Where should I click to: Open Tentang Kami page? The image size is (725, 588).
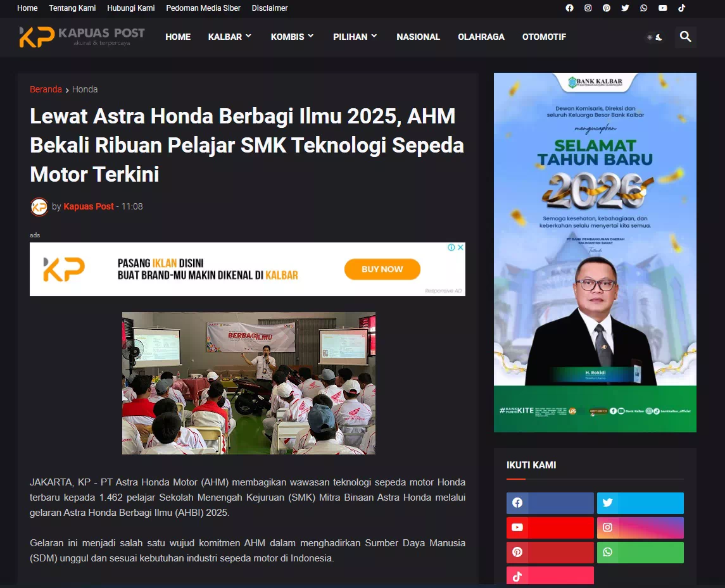click(72, 8)
